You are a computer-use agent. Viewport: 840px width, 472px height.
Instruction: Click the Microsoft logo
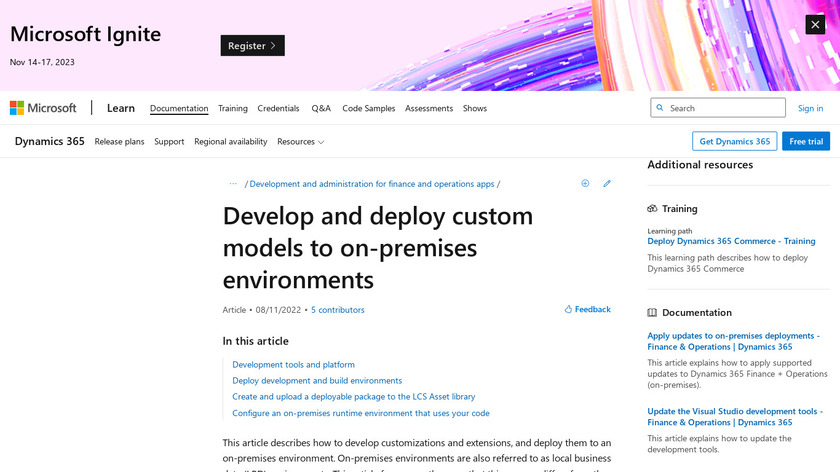point(43,108)
